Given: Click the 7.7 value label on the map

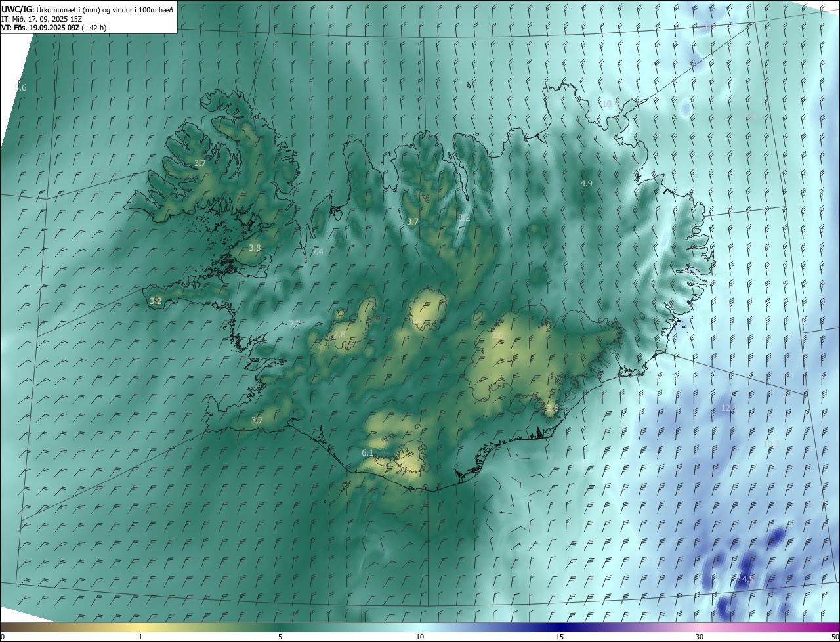Looking at the screenshot, I should tap(295, 324).
